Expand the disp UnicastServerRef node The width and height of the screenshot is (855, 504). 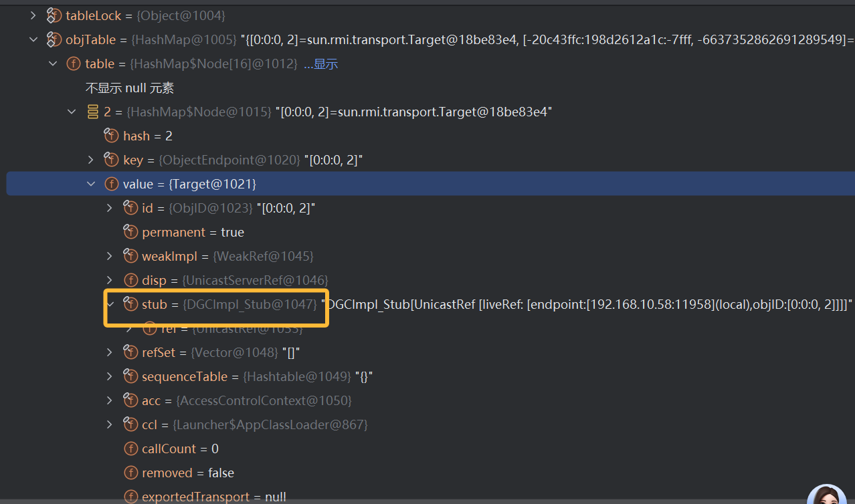click(x=110, y=280)
